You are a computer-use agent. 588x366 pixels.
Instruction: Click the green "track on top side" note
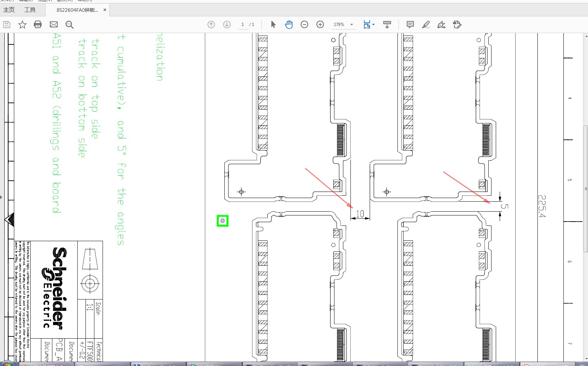[x=95, y=88]
